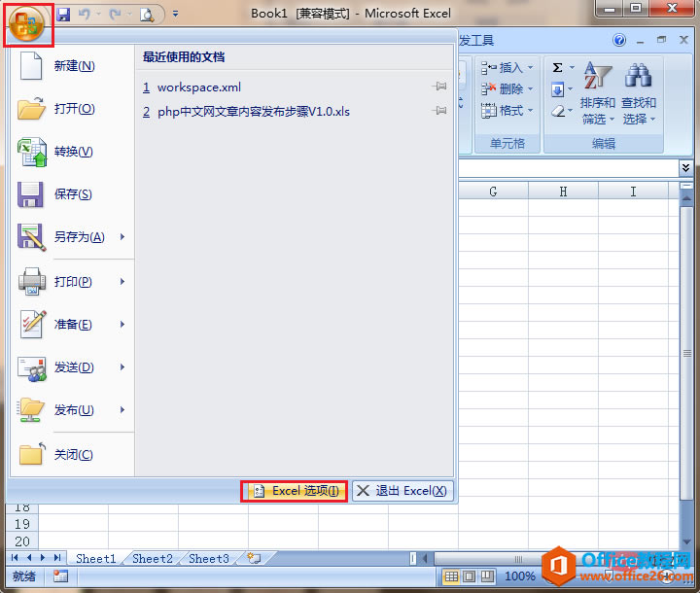Pin workspace.xml to the recent list

pos(439,87)
